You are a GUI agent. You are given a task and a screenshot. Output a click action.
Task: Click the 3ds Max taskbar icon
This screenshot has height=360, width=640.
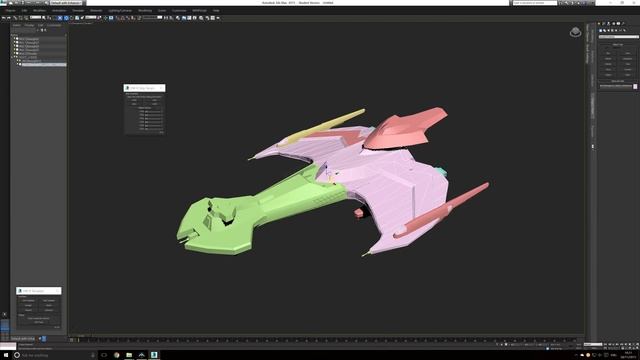(x=154, y=355)
